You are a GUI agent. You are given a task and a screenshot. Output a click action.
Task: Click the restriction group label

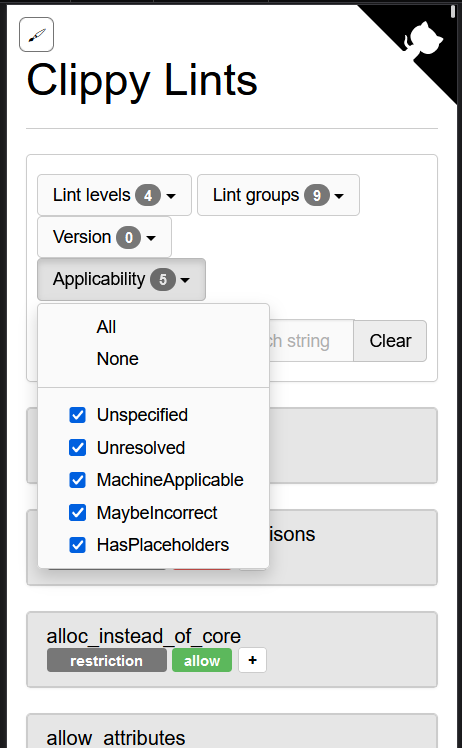click(x=106, y=661)
